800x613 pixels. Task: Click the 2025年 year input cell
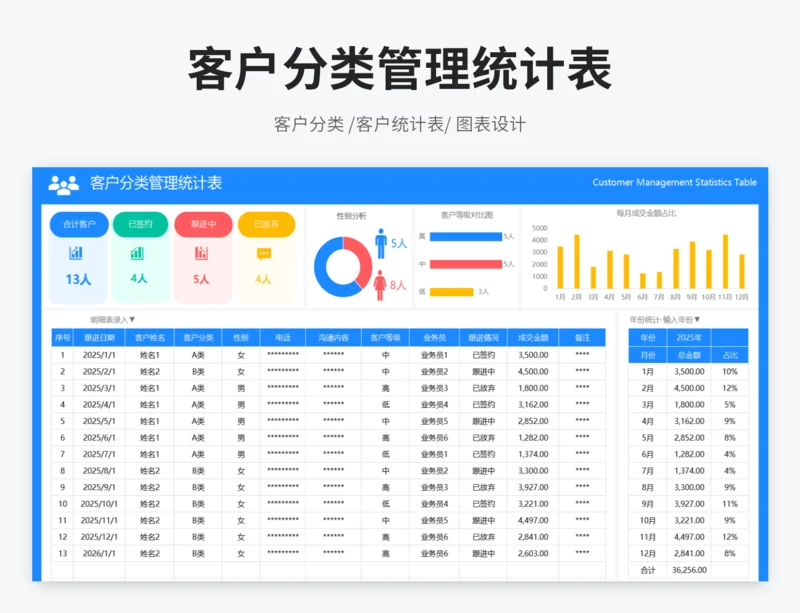pos(689,338)
